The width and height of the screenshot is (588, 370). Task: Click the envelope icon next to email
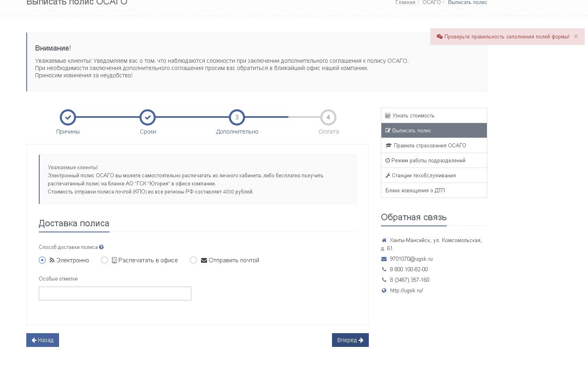(x=384, y=259)
